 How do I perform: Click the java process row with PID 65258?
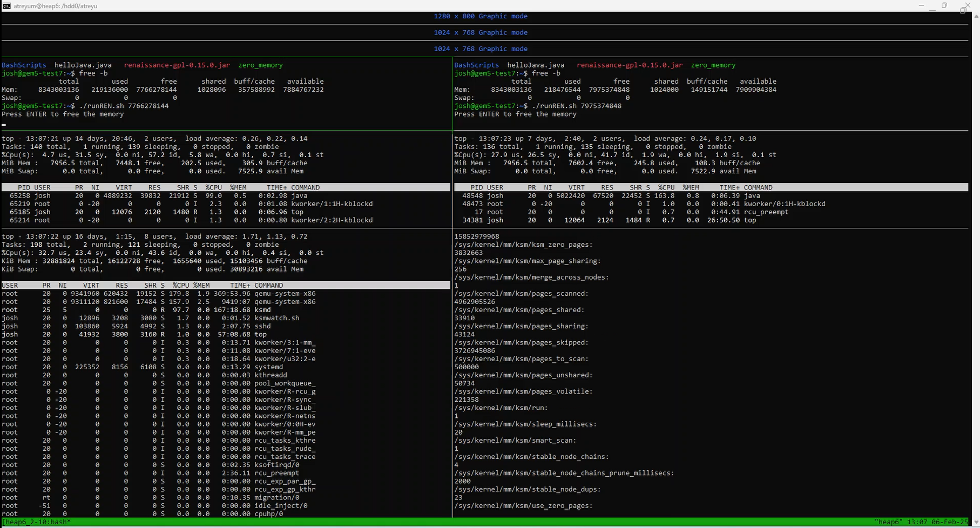click(x=226, y=195)
